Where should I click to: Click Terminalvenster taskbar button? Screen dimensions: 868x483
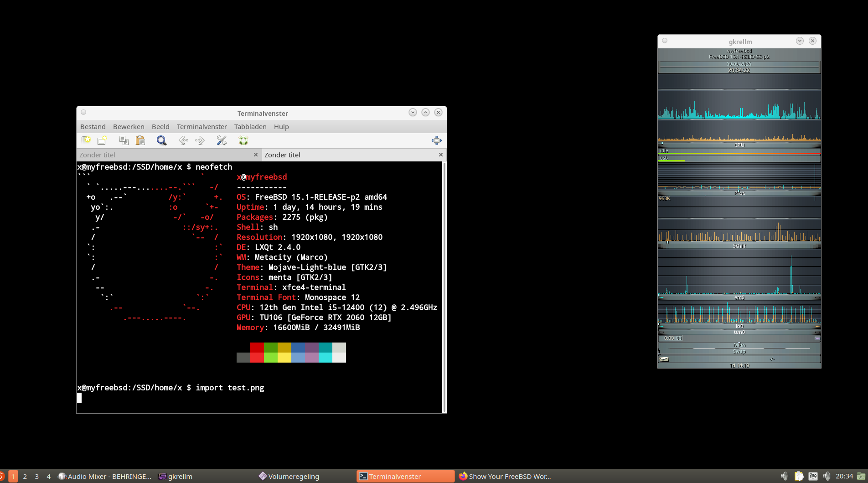406,476
